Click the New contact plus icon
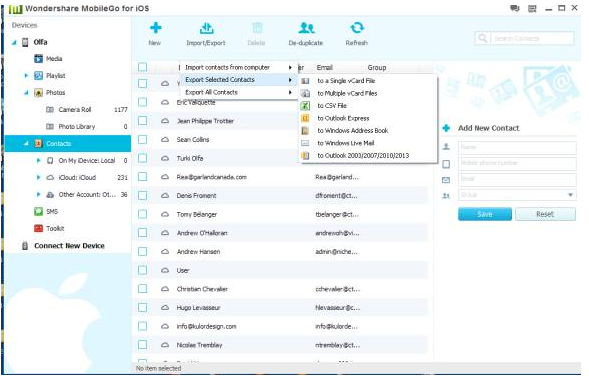The width and height of the screenshot is (589, 376). [155, 27]
